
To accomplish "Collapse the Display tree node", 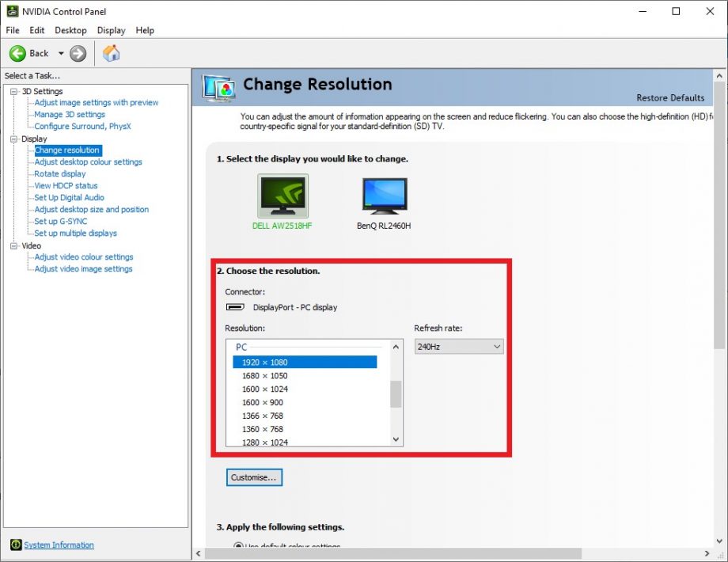I will pos(14,139).
